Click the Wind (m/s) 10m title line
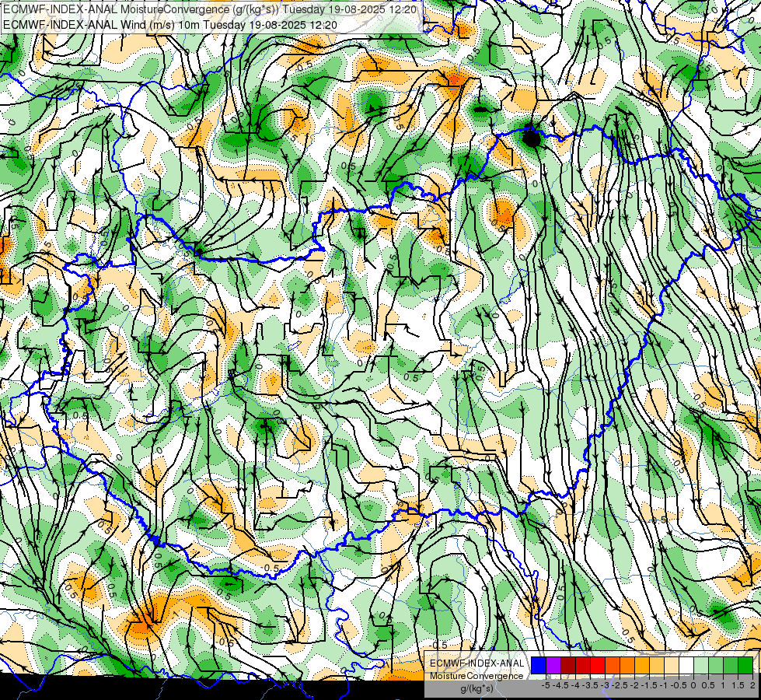 pyautogui.click(x=170, y=24)
